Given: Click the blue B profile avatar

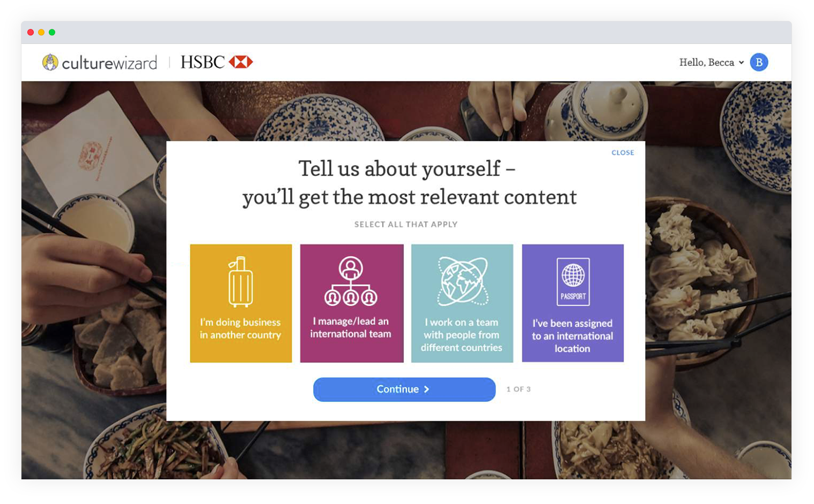Looking at the screenshot, I should [759, 62].
